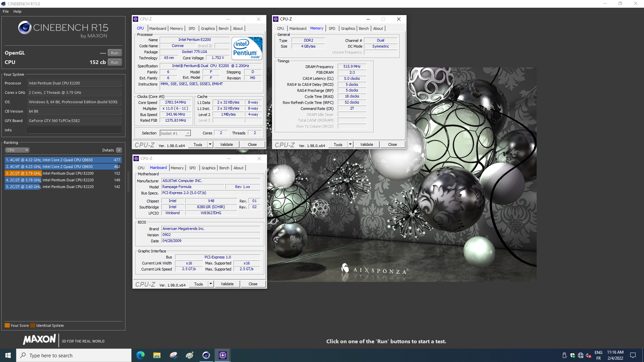The width and height of the screenshot is (644, 362).
Task: Click Validate in the Memory window
Action: [x=367, y=144]
